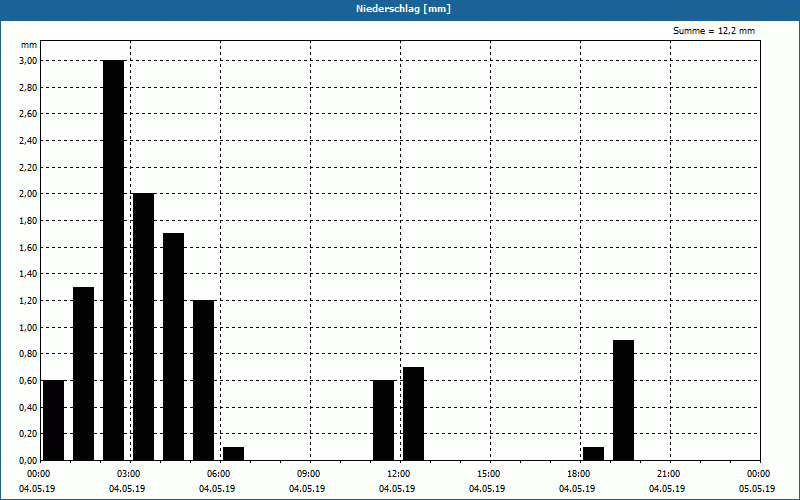Viewport: 800px width, 500px height.
Task: Click the date label "05.05.19"
Action: pos(757,488)
